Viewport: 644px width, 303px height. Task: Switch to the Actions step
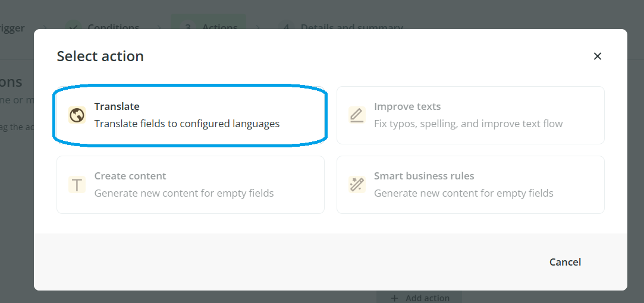(219, 28)
